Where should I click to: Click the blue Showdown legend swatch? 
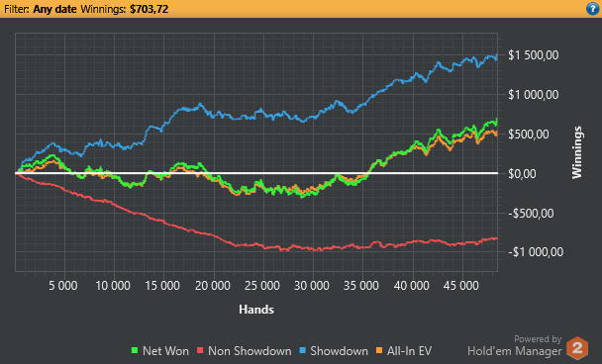coord(303,350)
